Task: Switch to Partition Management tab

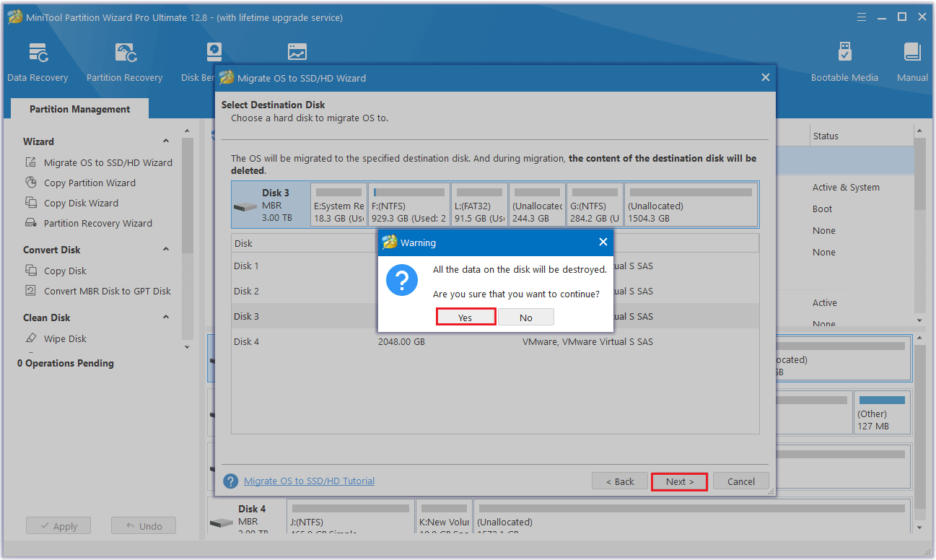Action: point(80,109)
